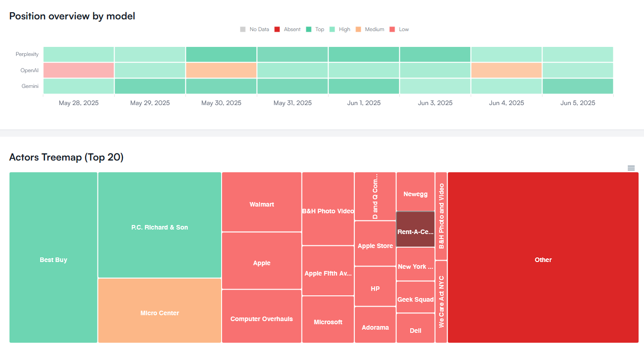The height and width of the screenshot is (354, 644).
Task: Select the Perplexity cell for Jun 4, 2025
Action: tap(506, 54)
